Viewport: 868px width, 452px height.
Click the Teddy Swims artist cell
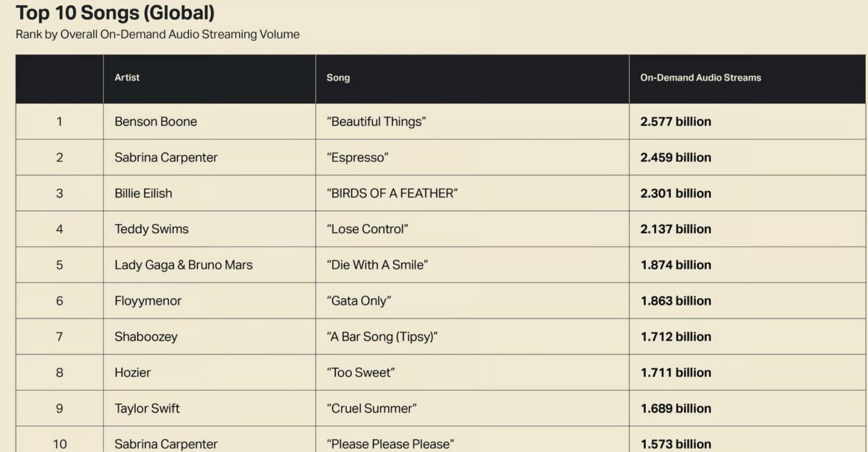click(151, 229)
